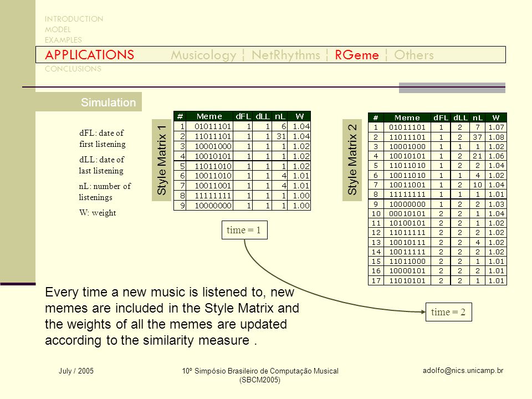Screen dimensions: 532x399
Task: Select the vertical Style Matrix 1 label
Action: tap(161, 160)
